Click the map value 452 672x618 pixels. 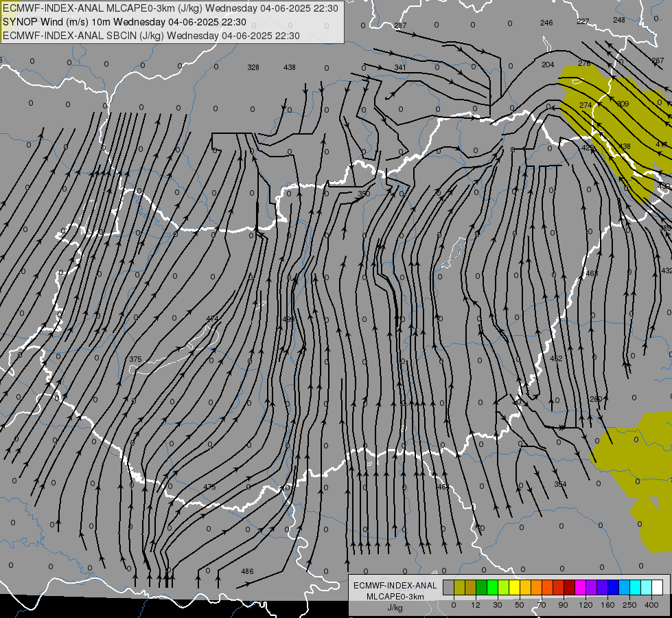pos(556,358)
